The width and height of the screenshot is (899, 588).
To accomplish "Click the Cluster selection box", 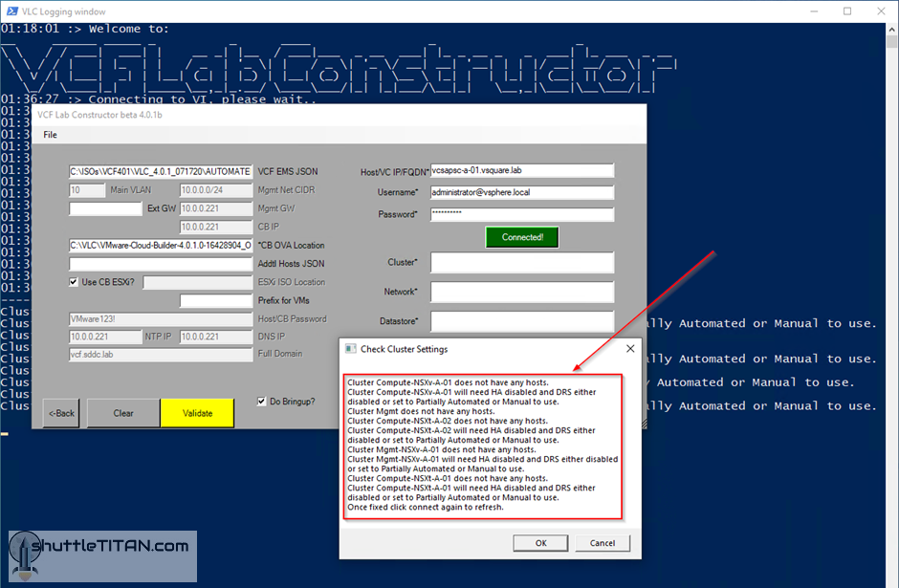I will tap(521, 262).
